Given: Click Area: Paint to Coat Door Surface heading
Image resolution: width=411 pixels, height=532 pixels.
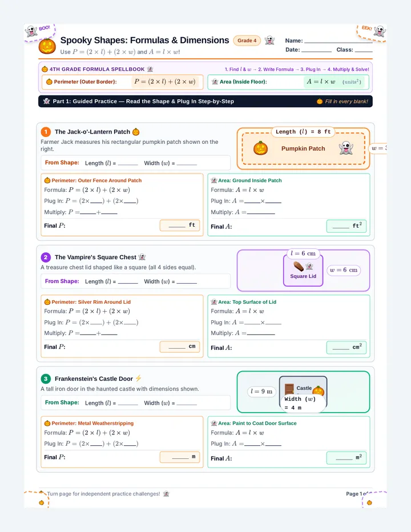Looking at the screenshot, I should (257, 424).
